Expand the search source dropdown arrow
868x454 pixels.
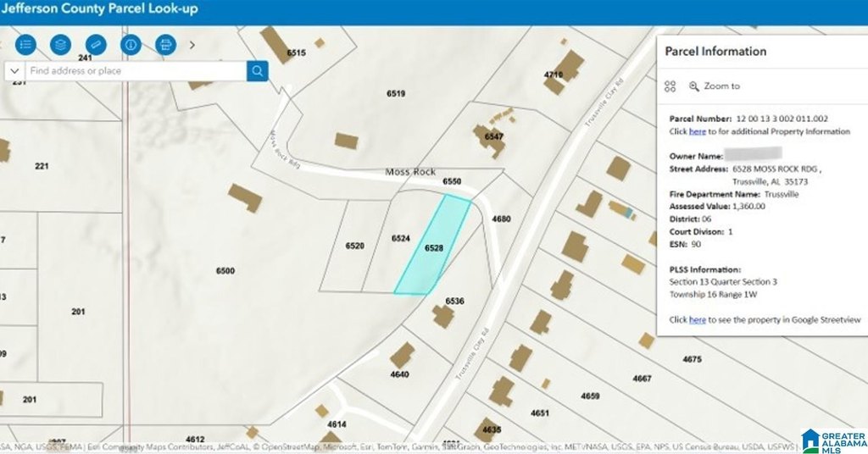[x=14, y=71]
